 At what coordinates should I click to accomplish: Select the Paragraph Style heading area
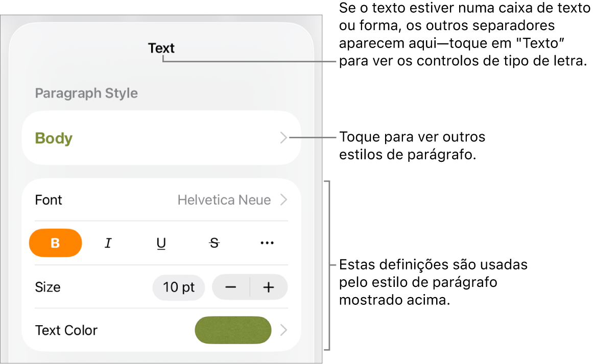[86, 93]
